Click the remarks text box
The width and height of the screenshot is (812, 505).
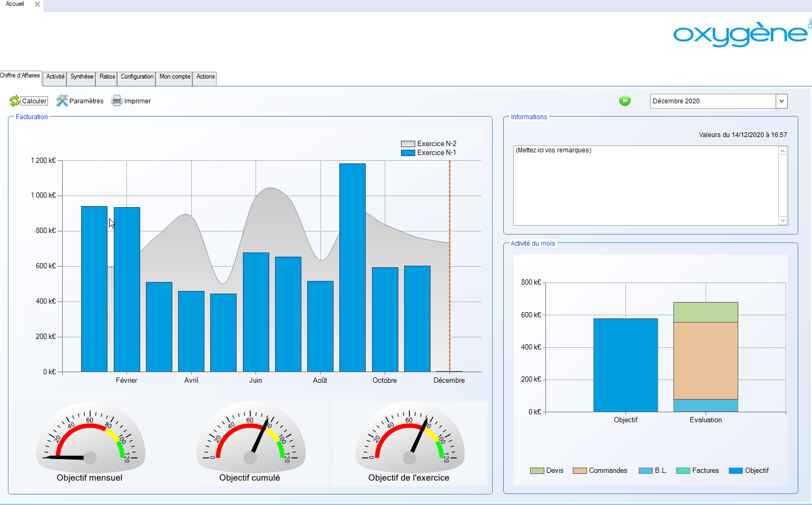click(645, 185)
